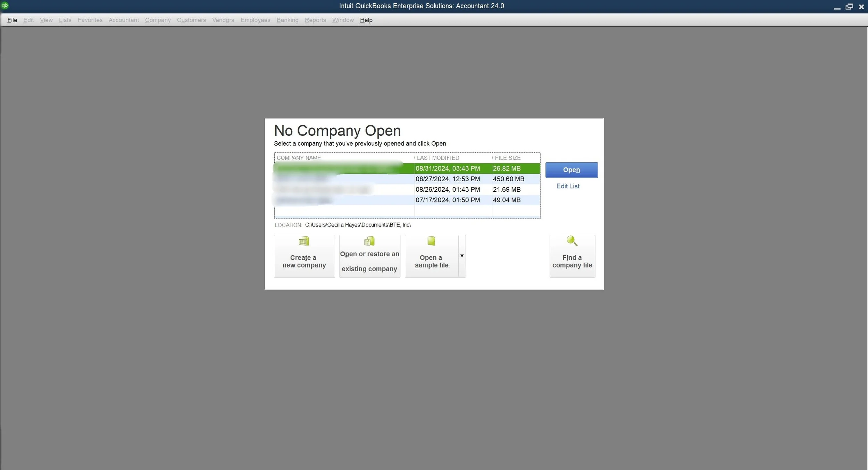Open the Banking menu

click(287, 20)
